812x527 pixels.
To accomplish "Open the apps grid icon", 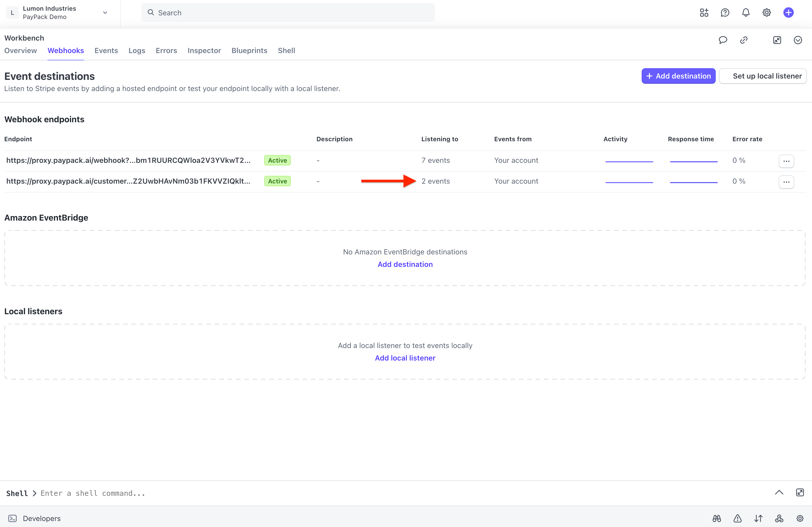I will click(704, 13).
